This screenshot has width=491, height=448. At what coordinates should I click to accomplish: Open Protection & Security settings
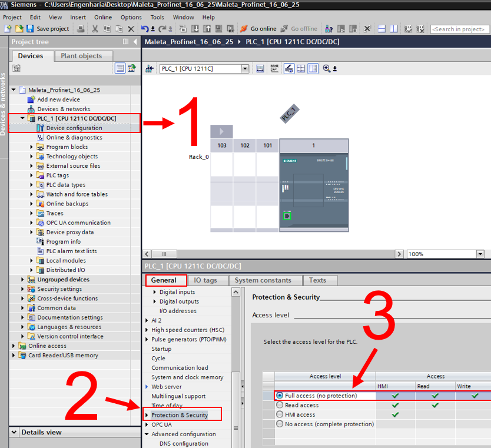(x=180, y=415)
